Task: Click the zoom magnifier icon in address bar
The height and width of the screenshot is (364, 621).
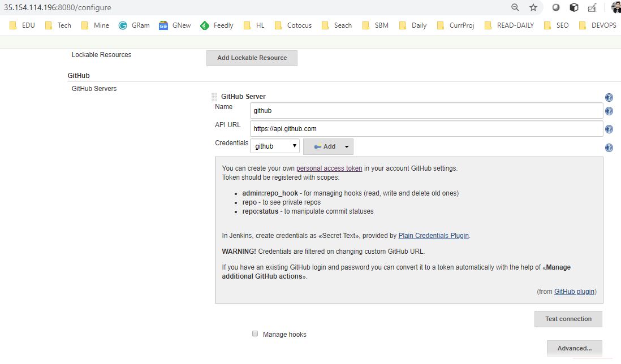Action: coord(515,7)
